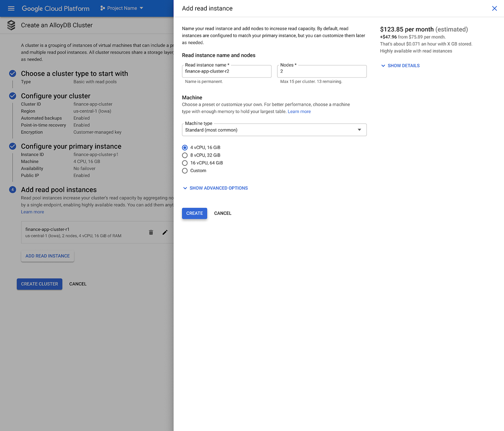Image resolution: width=504 pixels, height=431 pixels.
Task: Edit the finance-app-cluster-r1 read instance
Action: coord(165,232)
